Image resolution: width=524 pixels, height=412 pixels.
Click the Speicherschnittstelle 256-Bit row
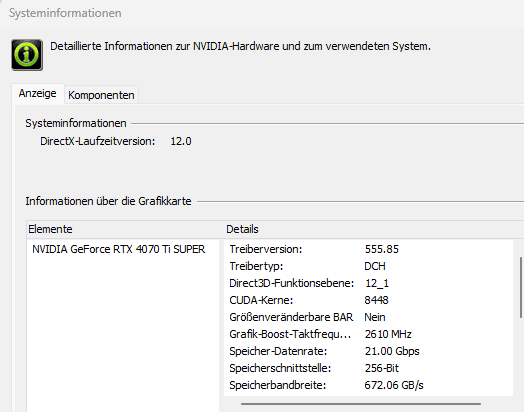[x=368, y=368]
